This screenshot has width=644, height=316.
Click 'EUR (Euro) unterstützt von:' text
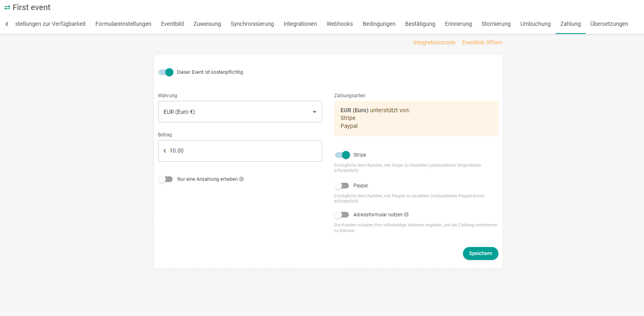coord(375,110)
